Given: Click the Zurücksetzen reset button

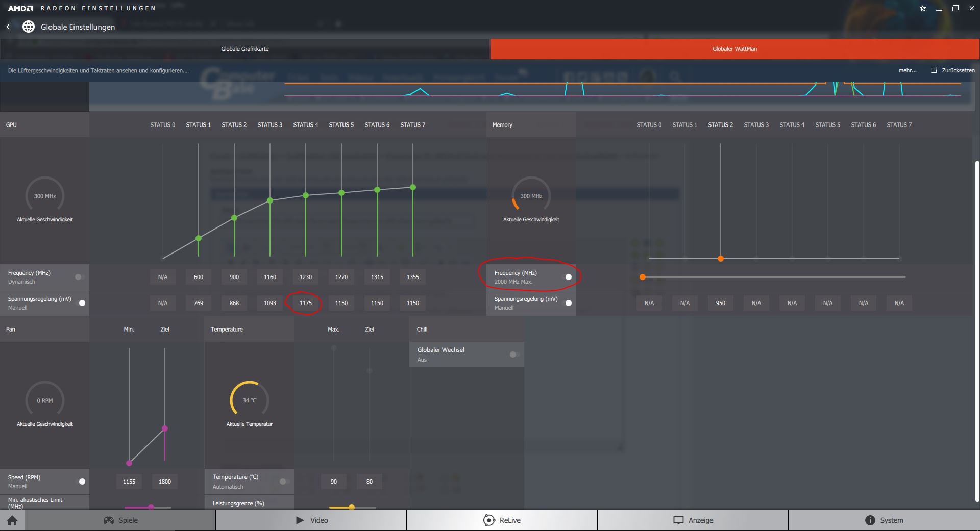Looking at the screenshot, I should pyautogui.click(x=952, y=70).
